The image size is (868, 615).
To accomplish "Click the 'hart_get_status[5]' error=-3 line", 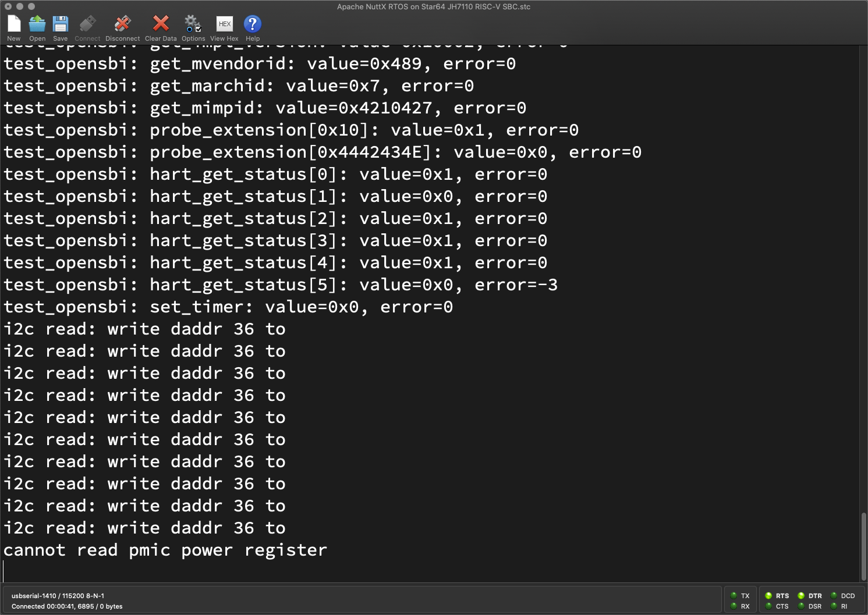I will click(281, 285).
